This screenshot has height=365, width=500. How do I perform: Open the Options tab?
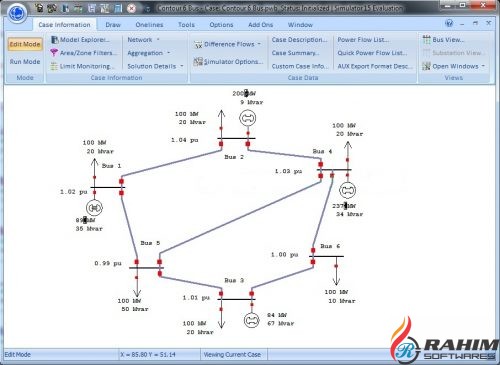[x=221, y=25]
